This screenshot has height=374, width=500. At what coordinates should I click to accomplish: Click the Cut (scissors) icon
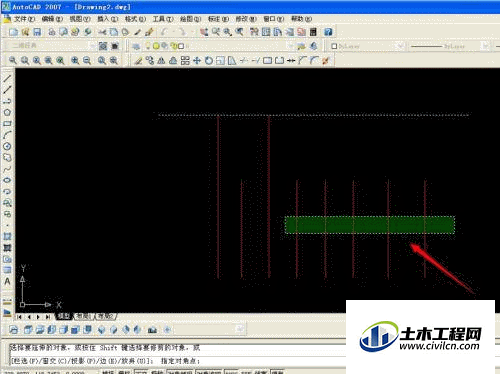[x=102, y=32]
